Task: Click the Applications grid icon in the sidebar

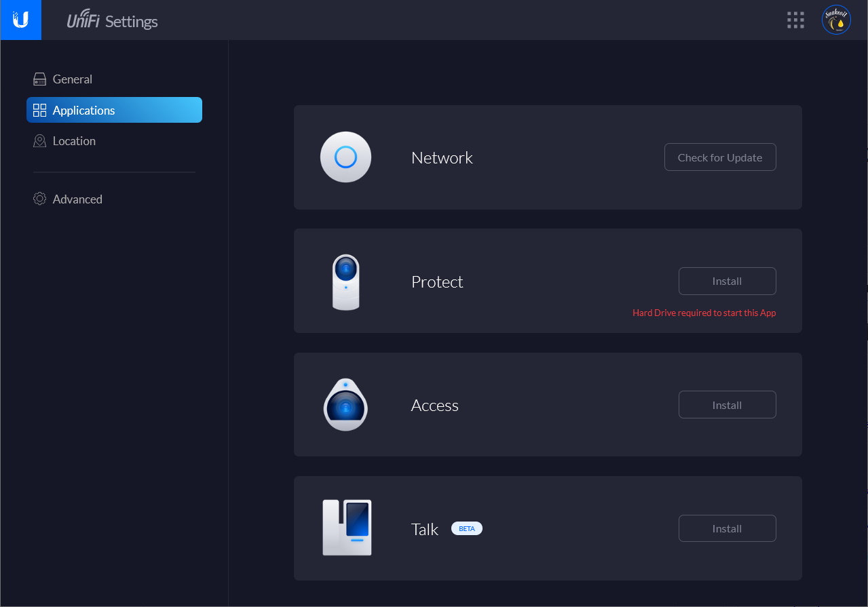Action: pos(39,111)
